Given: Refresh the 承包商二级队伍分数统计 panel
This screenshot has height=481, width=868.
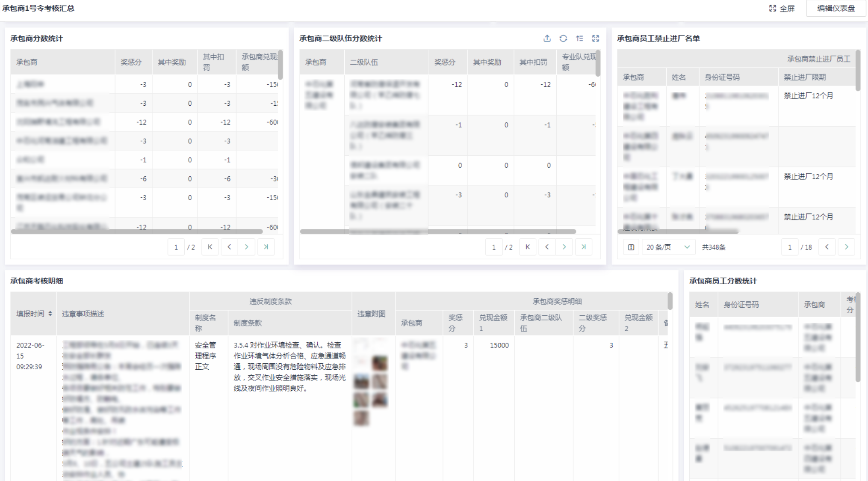Looking at the screenshot, I should (x=563, y=39).
